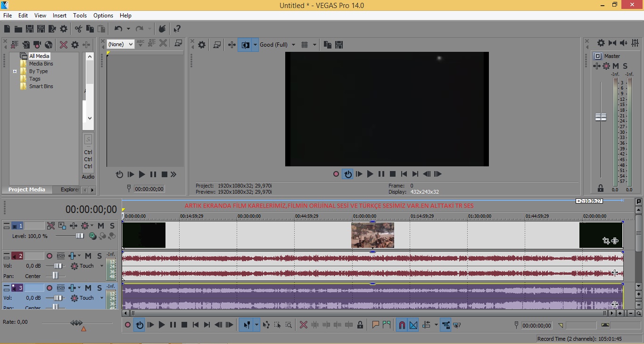The width and height of the screenshot is (644, 344).
Task: Click red X remove media icon
Action: [x=64, y=45]
